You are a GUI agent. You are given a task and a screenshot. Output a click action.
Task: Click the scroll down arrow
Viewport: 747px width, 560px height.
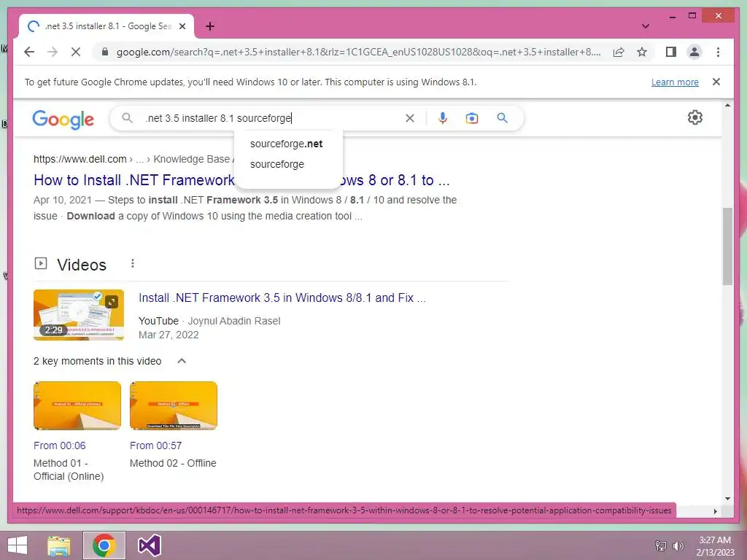point(727,499)
